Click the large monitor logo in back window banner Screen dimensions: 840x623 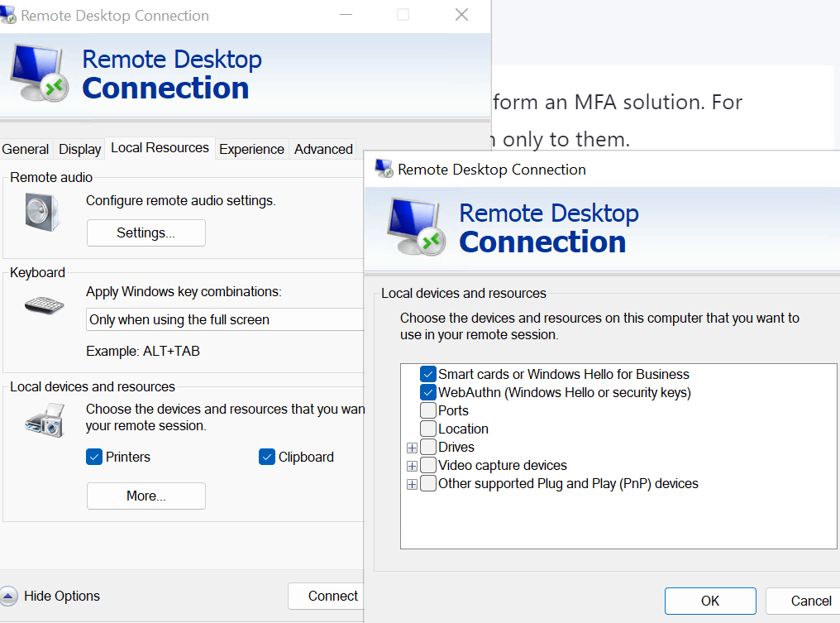click(x=41, y=73)
